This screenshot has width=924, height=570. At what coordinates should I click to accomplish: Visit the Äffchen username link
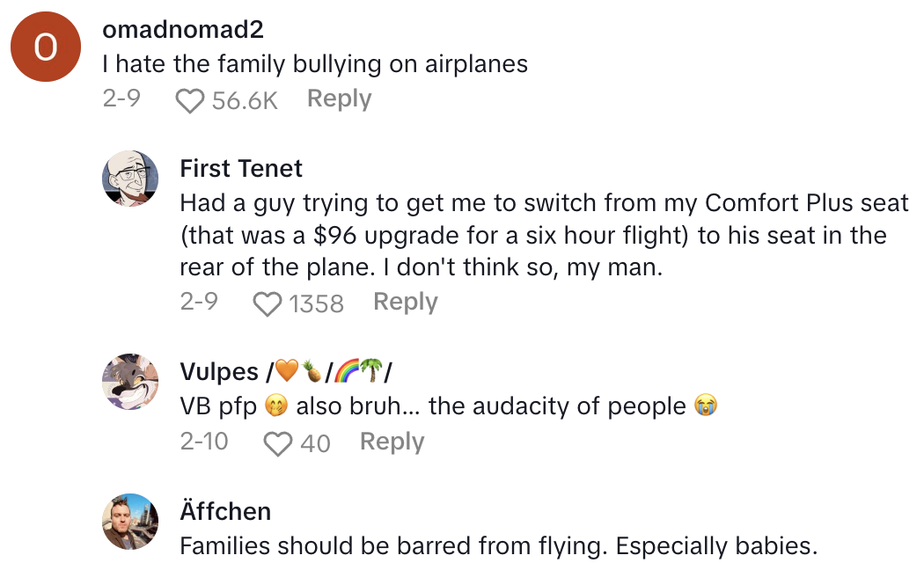(x=225, y=512)
